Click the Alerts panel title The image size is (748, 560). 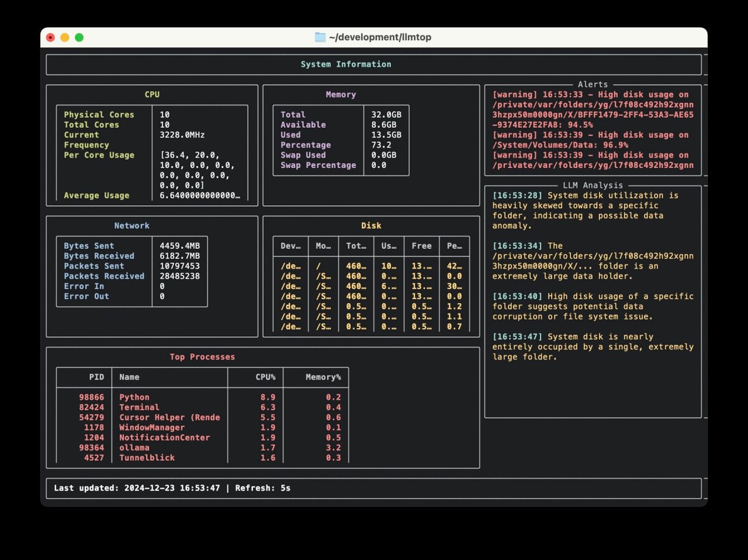coord(592,84)
